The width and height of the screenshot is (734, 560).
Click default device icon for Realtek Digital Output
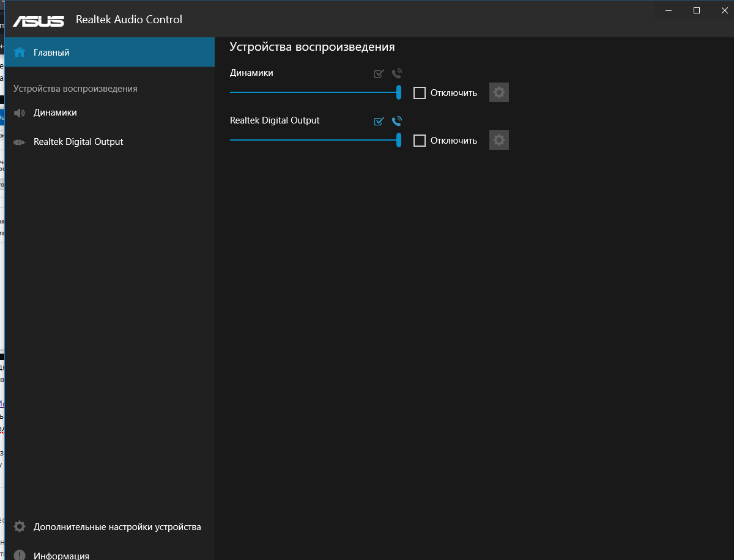379,121
